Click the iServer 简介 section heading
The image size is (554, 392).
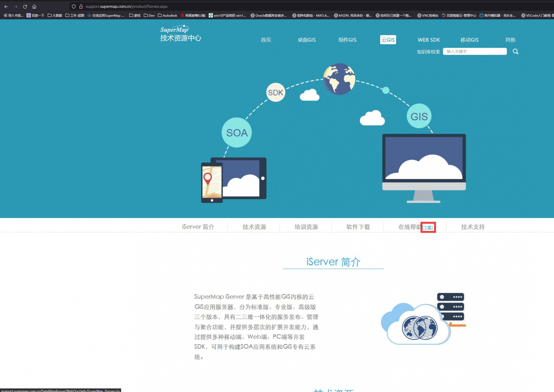click(x=333, y=262)
